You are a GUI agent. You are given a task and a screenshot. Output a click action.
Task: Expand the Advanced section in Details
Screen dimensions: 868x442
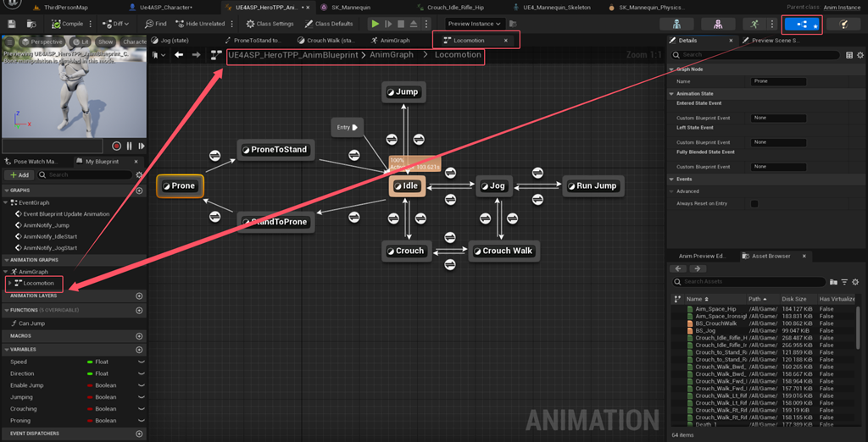tap(672, 191)
